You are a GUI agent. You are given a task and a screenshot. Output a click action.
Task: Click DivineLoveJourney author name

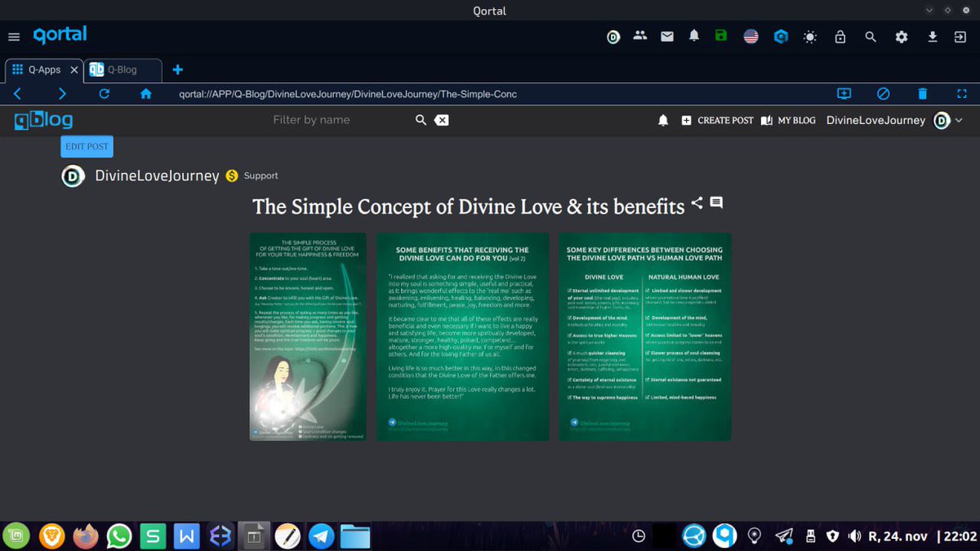(x=158, y=176)
